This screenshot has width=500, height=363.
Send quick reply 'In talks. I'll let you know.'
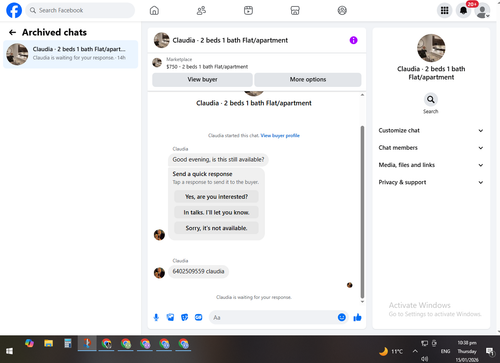(216, 212)
